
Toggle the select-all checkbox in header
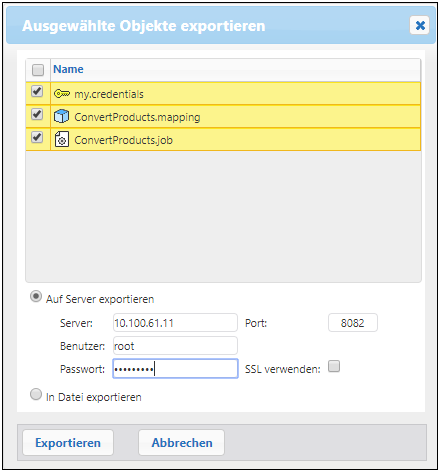pos(38,70)
